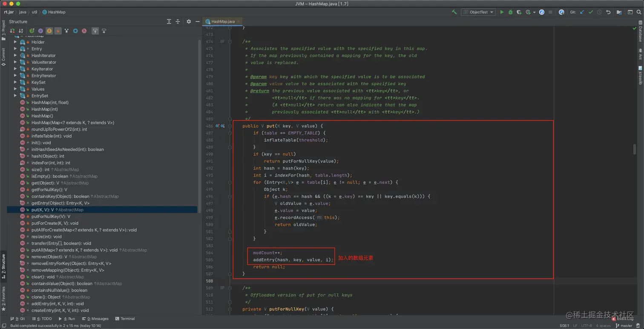Click Git rollback arrow
The width and height of the screenshot is (644, 329).
[608, 12]
